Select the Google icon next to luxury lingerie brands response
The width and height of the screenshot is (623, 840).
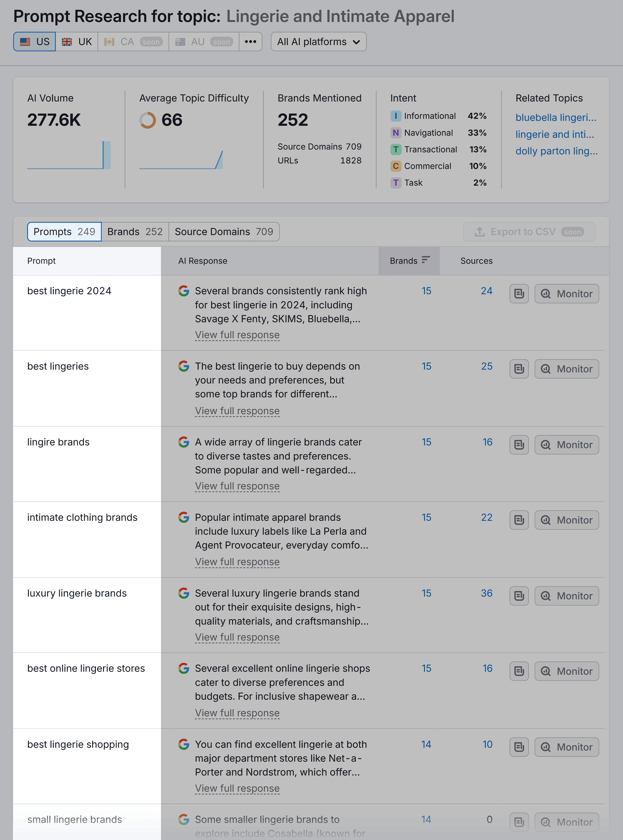coord(184,593)
